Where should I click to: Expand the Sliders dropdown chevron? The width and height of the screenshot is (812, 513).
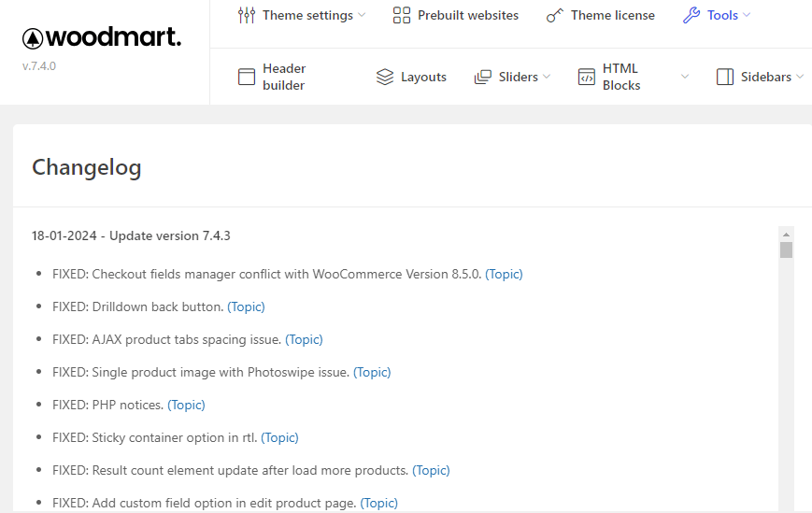[x=547, y=77]
